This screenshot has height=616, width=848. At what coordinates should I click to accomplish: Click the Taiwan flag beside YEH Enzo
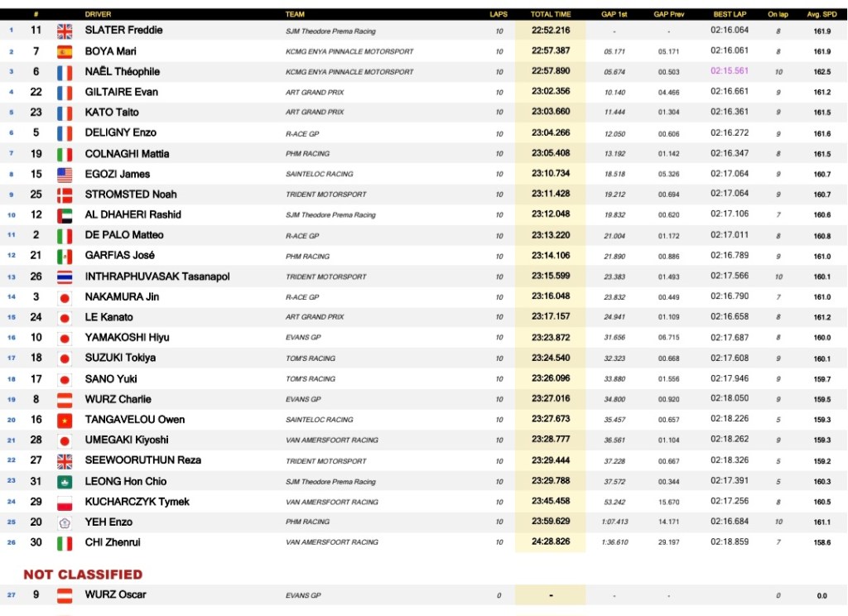coord(65,523)
